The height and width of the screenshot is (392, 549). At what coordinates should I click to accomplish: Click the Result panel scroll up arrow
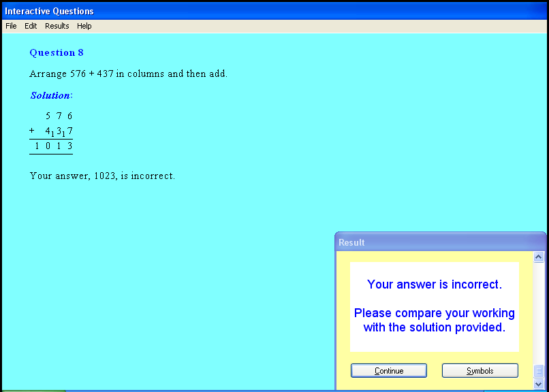point(539,257)
